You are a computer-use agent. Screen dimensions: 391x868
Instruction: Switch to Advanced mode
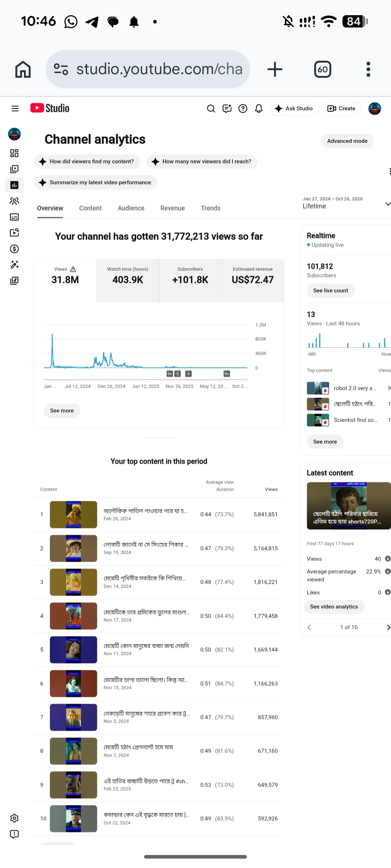click(x=347, y=141)
